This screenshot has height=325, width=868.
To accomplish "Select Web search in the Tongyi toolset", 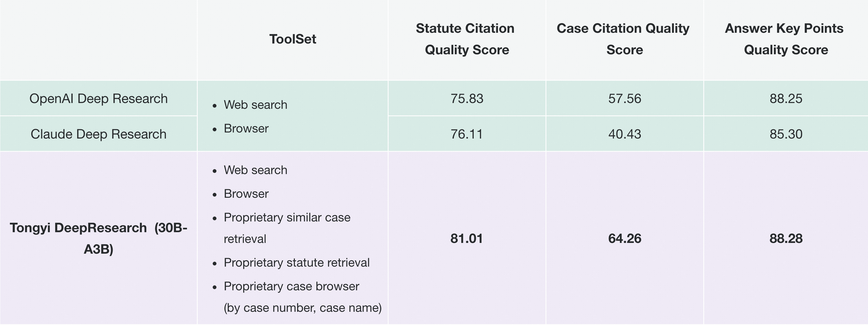I will [255, 170].
